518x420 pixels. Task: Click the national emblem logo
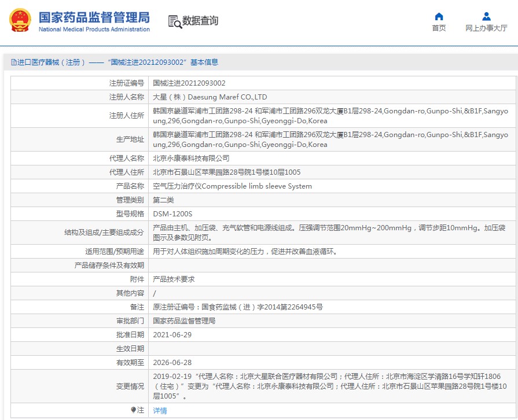20,20
